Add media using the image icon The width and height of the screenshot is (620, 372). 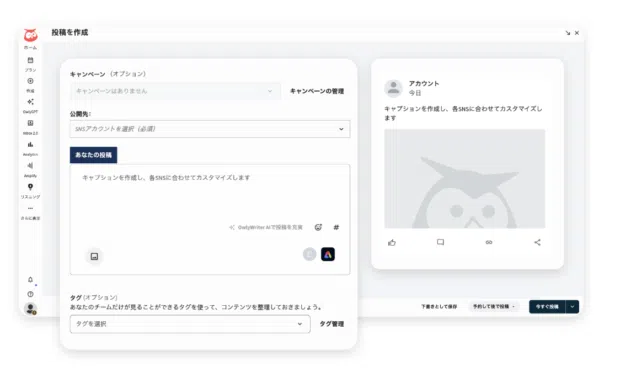point(95,256)
